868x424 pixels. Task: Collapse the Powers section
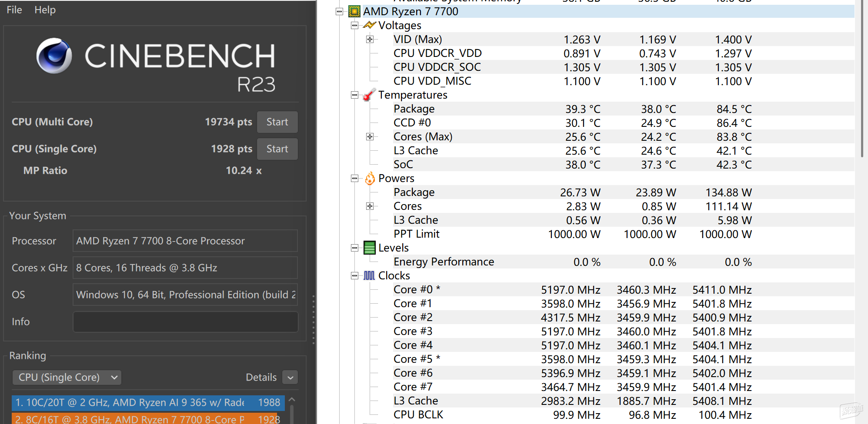tap(354, 179)
